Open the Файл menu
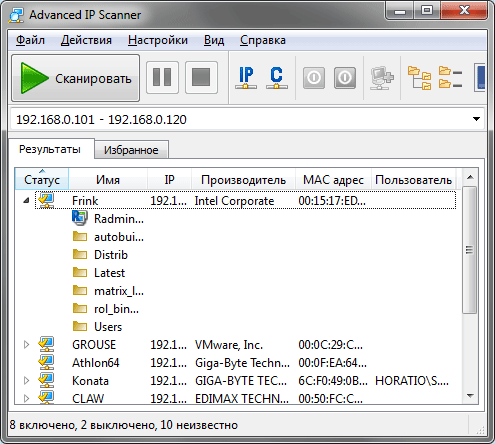 (30, 40)
